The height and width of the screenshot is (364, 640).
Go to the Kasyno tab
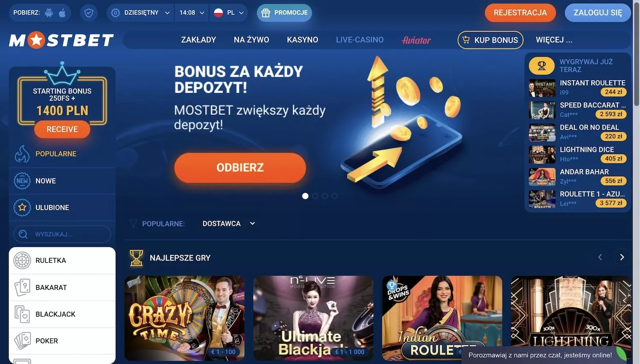303,40
